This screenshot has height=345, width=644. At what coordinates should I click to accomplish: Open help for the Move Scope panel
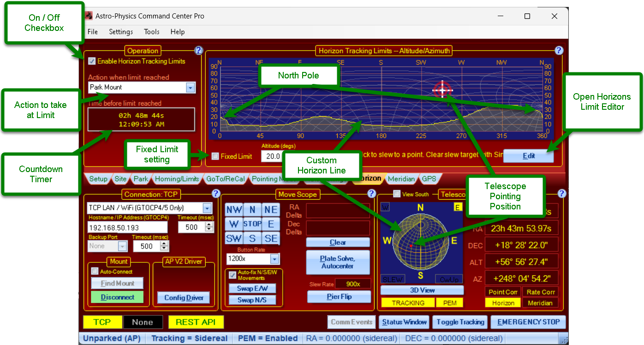coord(371,194)
